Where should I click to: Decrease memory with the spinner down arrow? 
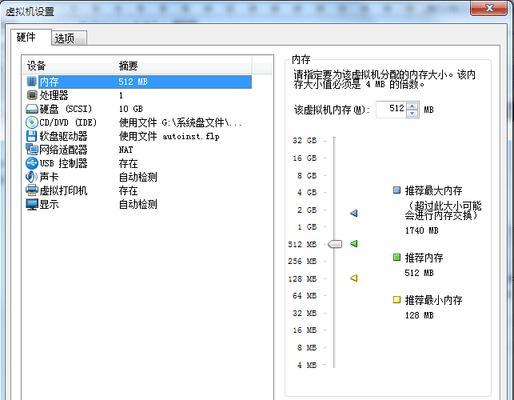(412, 114)
